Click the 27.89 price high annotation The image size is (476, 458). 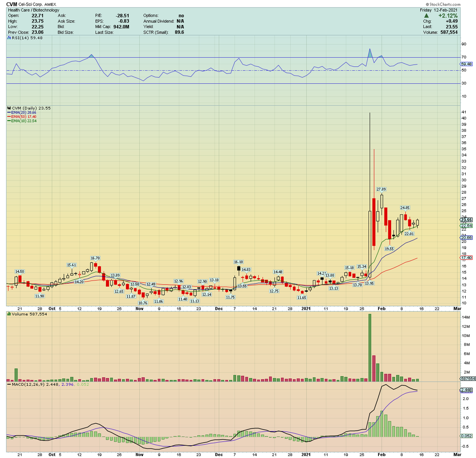(381, 189)
